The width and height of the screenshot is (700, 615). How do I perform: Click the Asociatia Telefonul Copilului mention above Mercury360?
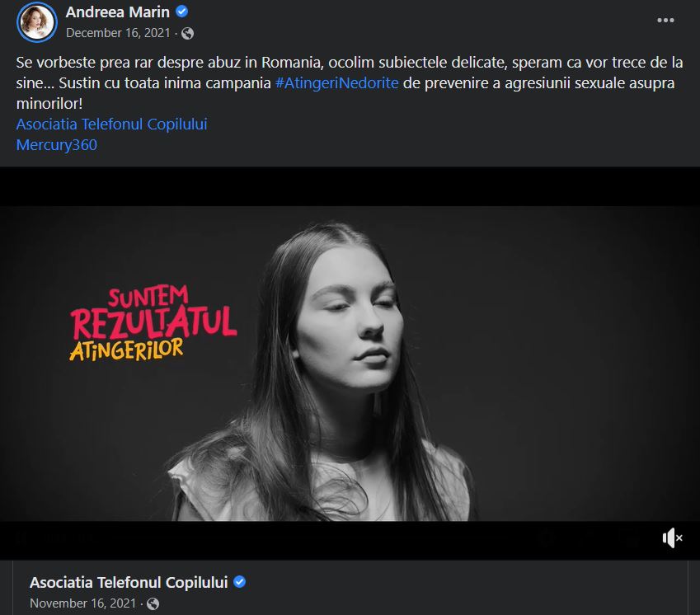click(111, 124)
